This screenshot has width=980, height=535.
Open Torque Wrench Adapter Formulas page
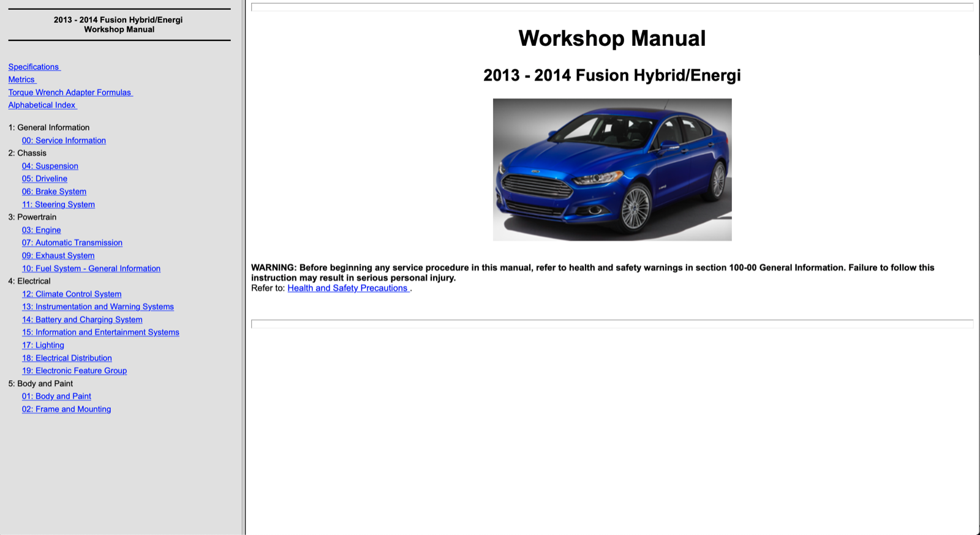[70, 92]
